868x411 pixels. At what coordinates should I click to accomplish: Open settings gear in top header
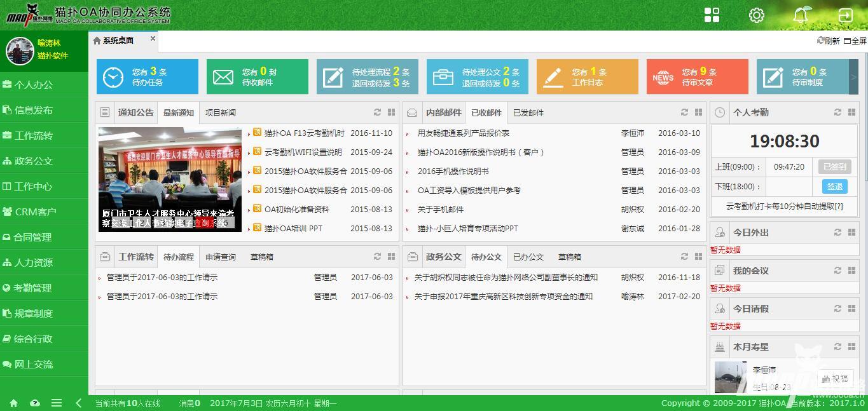[x=756, y=15]
